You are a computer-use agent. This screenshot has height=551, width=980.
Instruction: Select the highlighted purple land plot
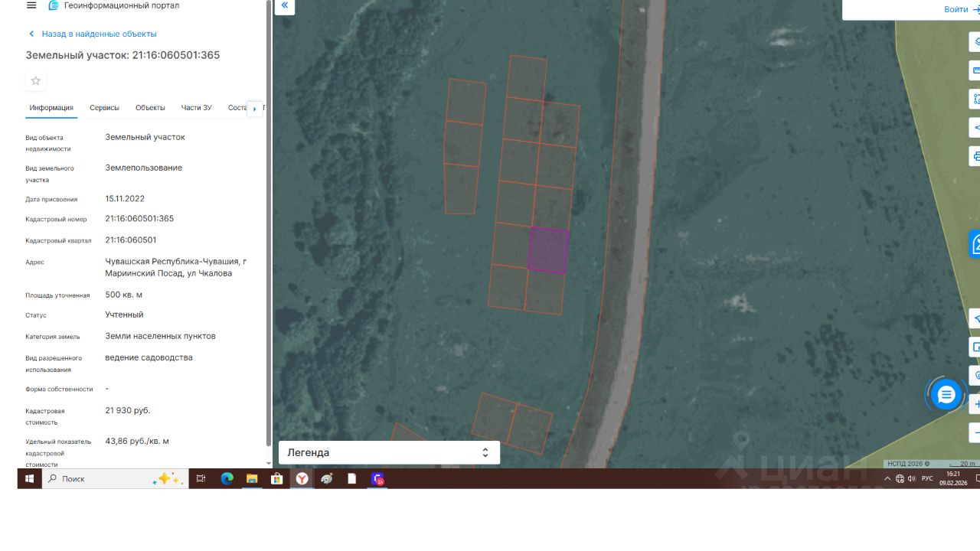point(548,250)
